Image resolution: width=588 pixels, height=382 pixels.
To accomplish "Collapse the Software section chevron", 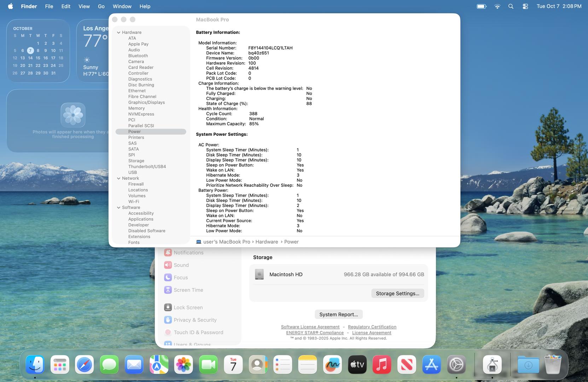I will point(119,208).
